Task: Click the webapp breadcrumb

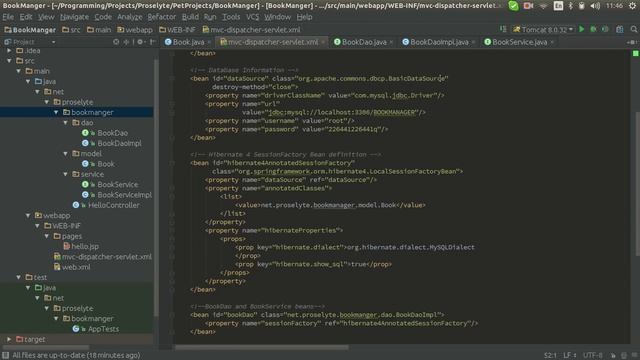Action: 135,30
